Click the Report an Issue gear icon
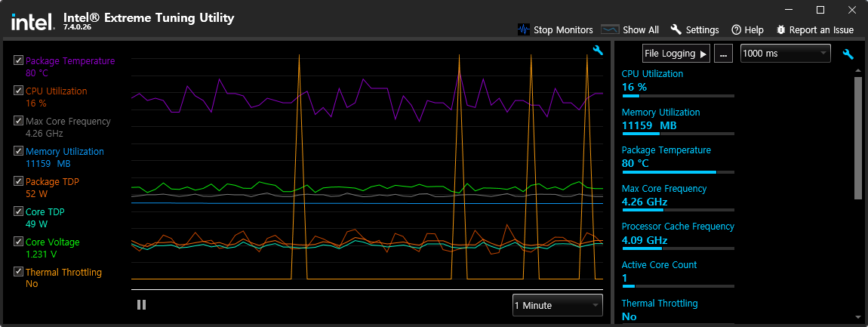 click(781, 29)
